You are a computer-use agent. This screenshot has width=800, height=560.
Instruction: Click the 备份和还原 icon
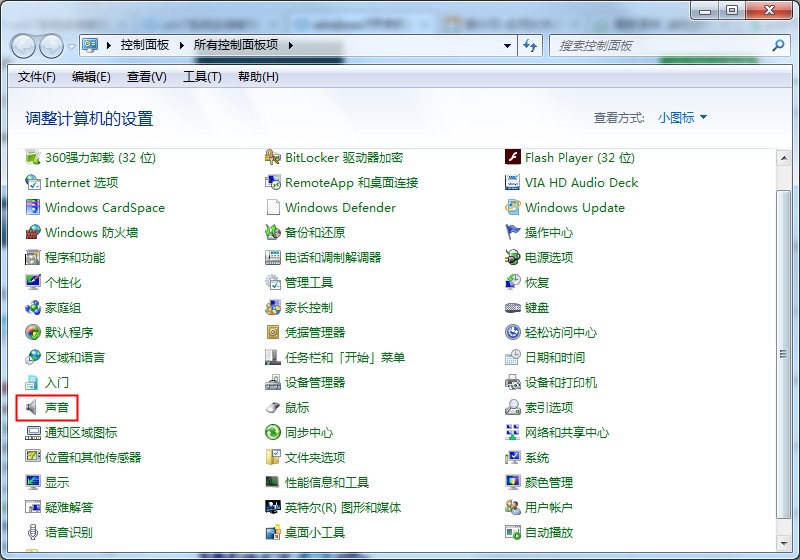pos(273,232)
